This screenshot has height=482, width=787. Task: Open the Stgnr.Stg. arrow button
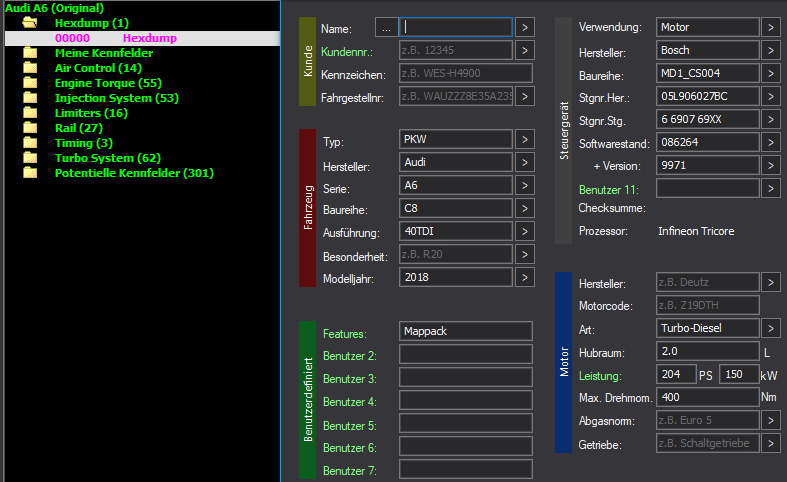[771, 119]
